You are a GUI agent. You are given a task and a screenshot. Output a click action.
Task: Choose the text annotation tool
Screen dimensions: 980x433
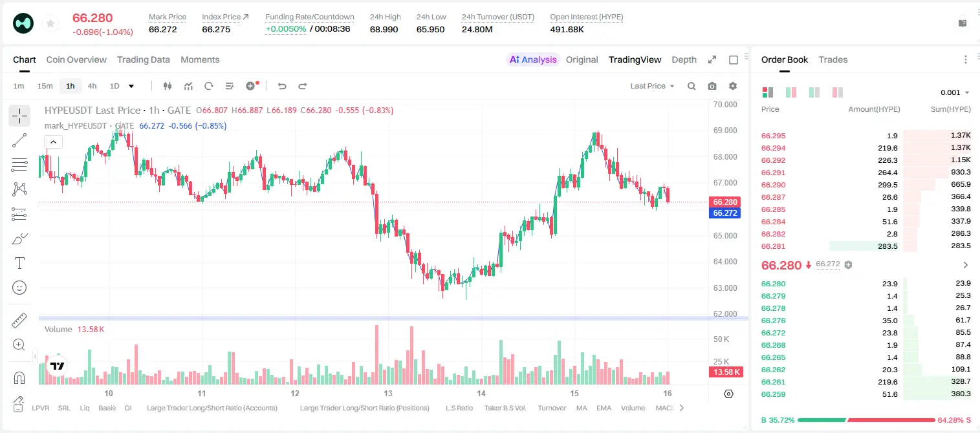(19, 263)
